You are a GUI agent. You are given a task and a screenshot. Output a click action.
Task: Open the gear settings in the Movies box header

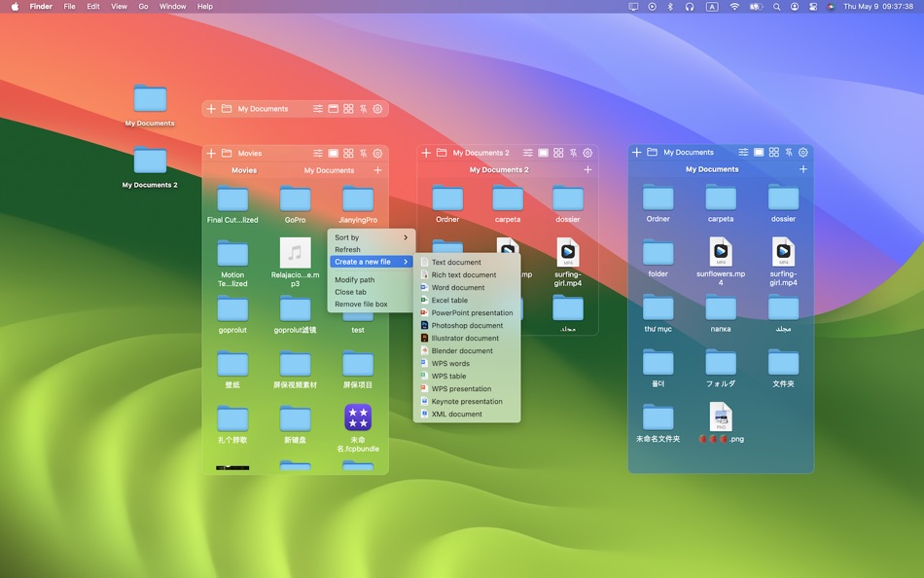[x=377, y=153]
